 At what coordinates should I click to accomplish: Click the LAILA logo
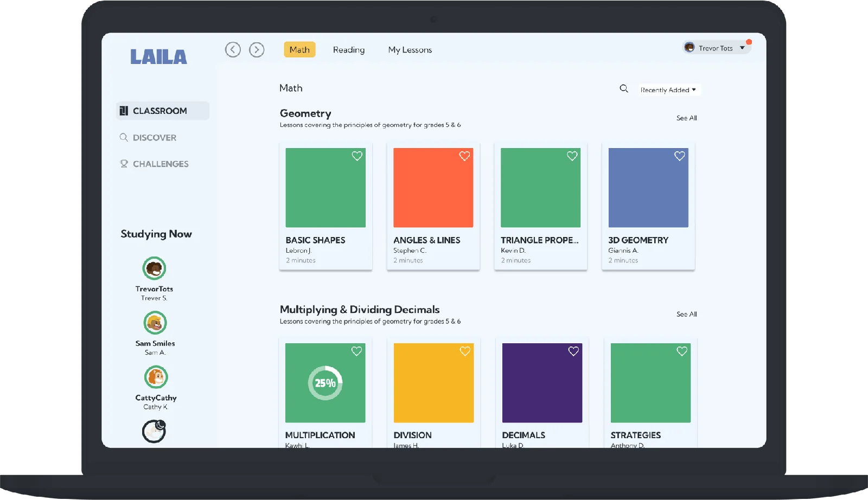pos(158,56)
